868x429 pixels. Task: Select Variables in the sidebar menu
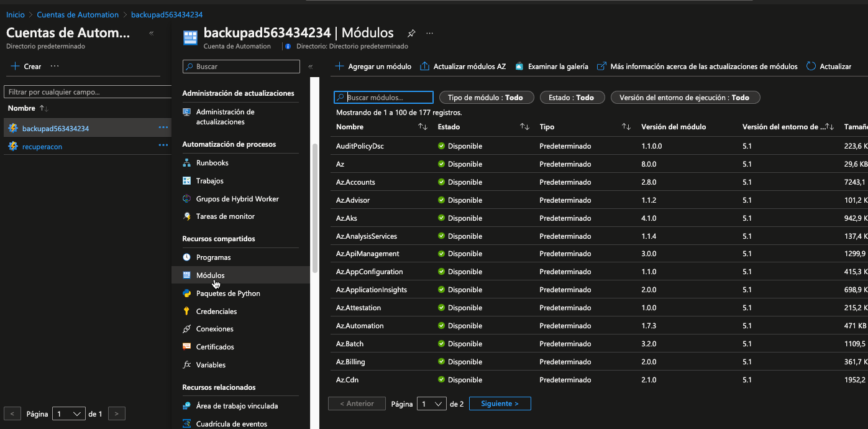(x=211, y=365)
